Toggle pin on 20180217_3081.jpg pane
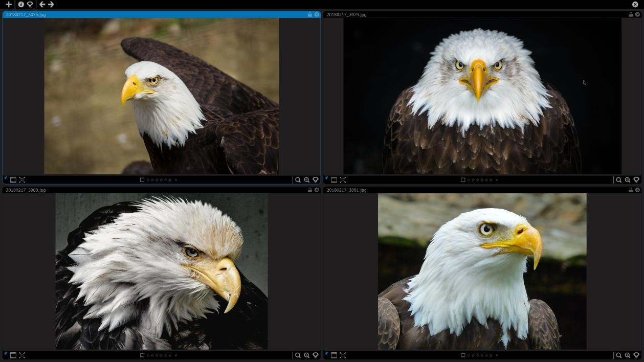This screenshot has width=644, height=362. tap(326, 354)
